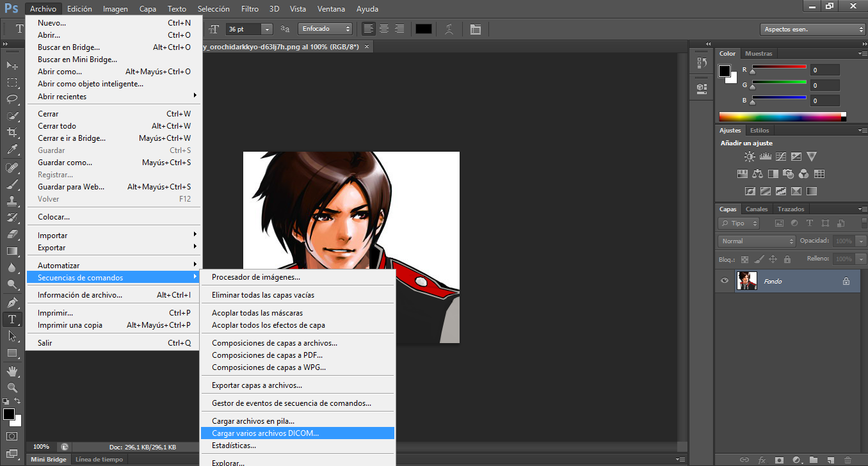Select the Eraser tool
Screen dimensions: 868x466
pos(12,234)
